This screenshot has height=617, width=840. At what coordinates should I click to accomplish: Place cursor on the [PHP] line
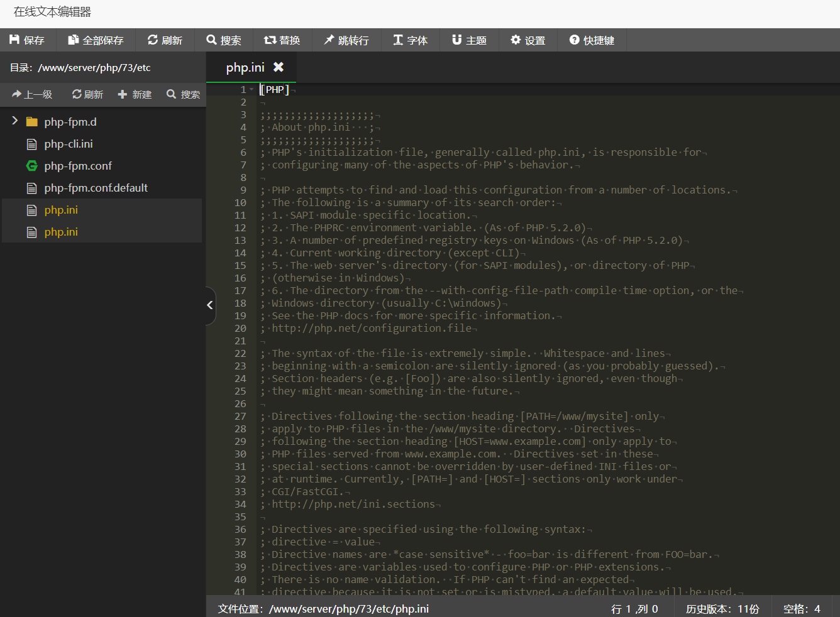point(275,89)
